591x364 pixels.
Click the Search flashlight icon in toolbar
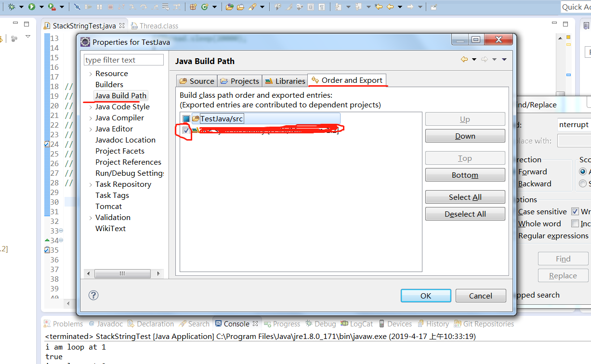pos(252,7)
